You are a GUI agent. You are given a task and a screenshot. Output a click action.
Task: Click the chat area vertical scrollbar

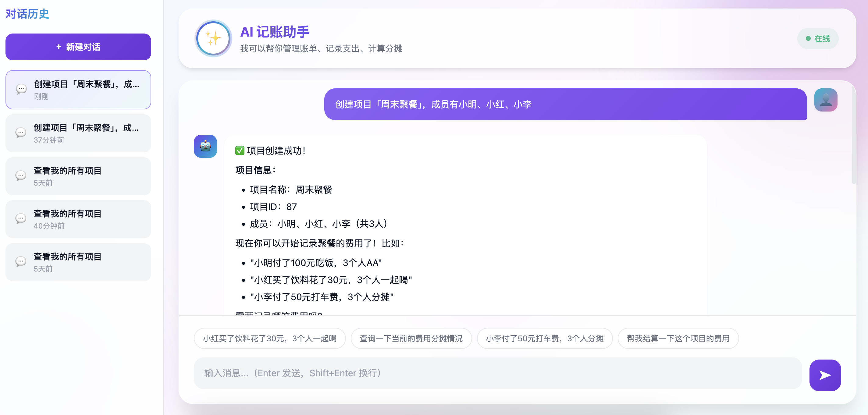pos(853,135)
